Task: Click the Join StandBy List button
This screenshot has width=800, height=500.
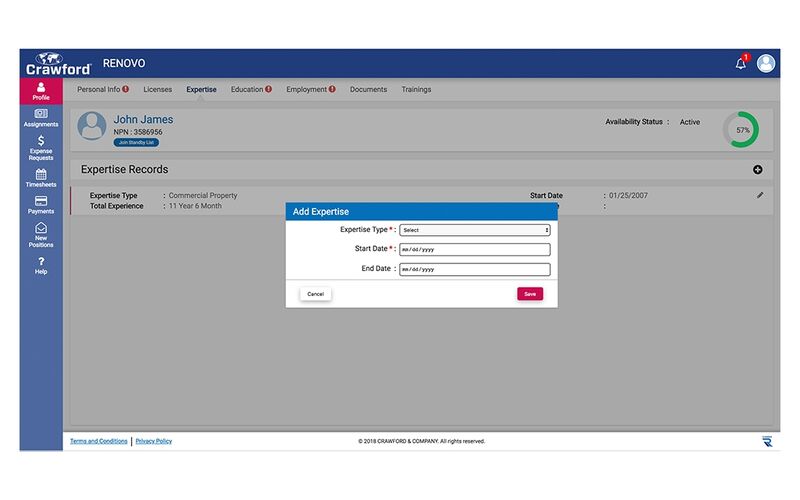Action: click(136, 142)
